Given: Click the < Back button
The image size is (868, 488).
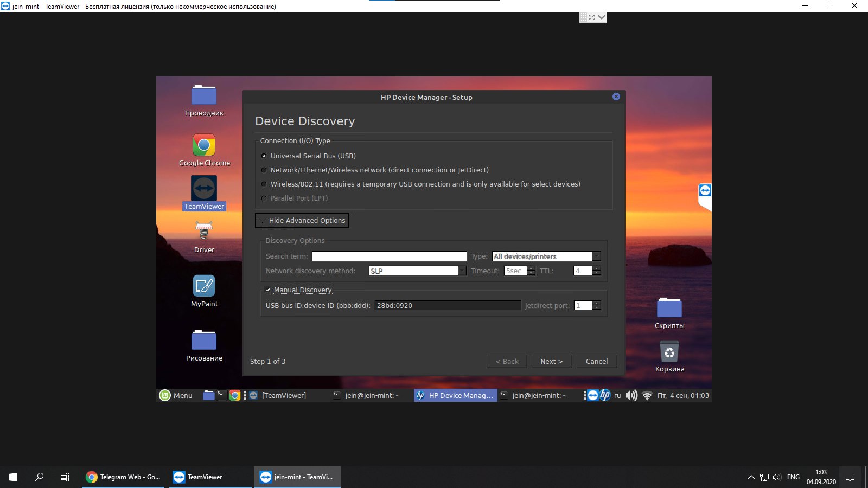Looking at the screenshot, I should pos(507,361).
